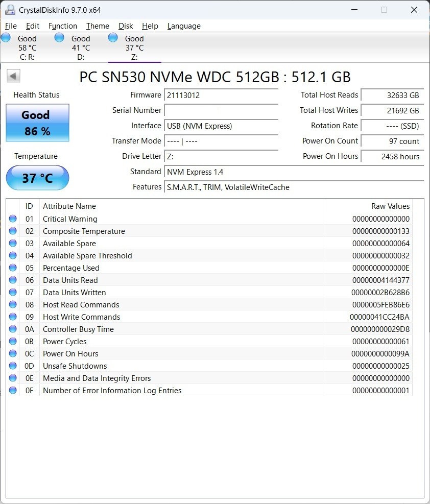Select raw value 00000000000025
The width and height of the screenshot is (430, 504).
[381, 366]
